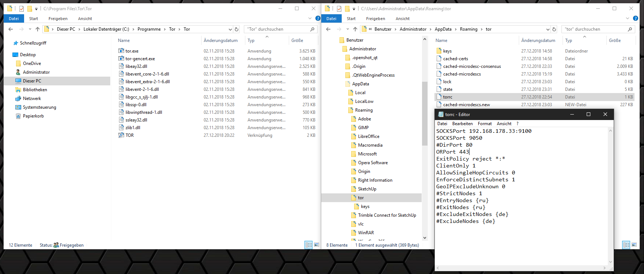Open address history dropdown in right window
644x274 pixels.
pyautogui.click(x=548, y=29)
